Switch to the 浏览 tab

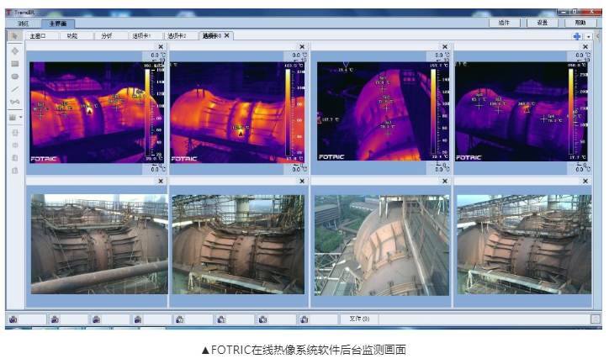tap(23, 24)
